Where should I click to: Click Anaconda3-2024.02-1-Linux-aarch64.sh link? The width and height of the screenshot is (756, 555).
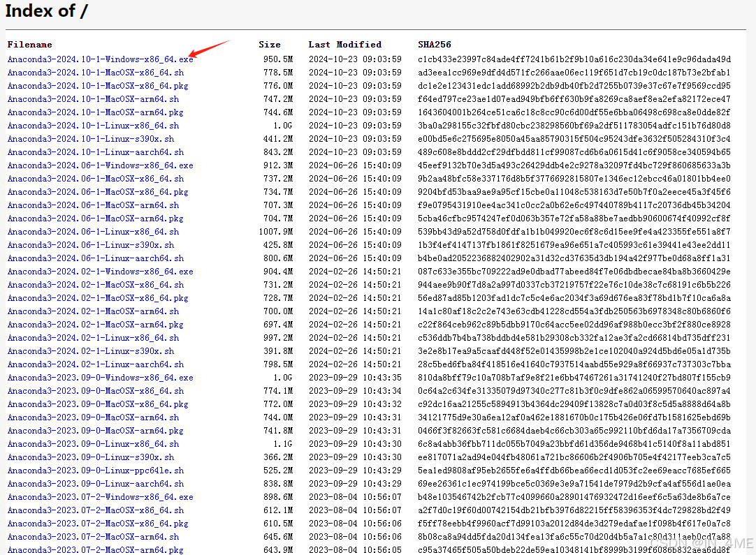tap(96, 364)
